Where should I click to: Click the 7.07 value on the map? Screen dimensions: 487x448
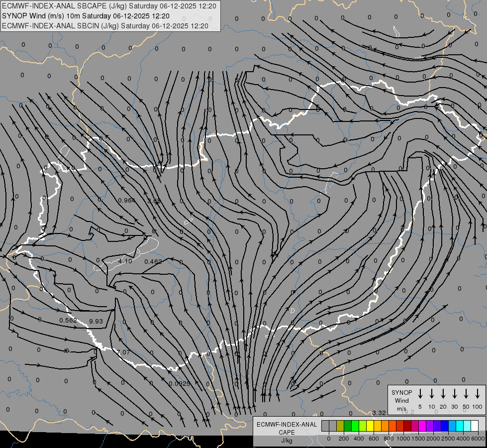tap(123, 352)
